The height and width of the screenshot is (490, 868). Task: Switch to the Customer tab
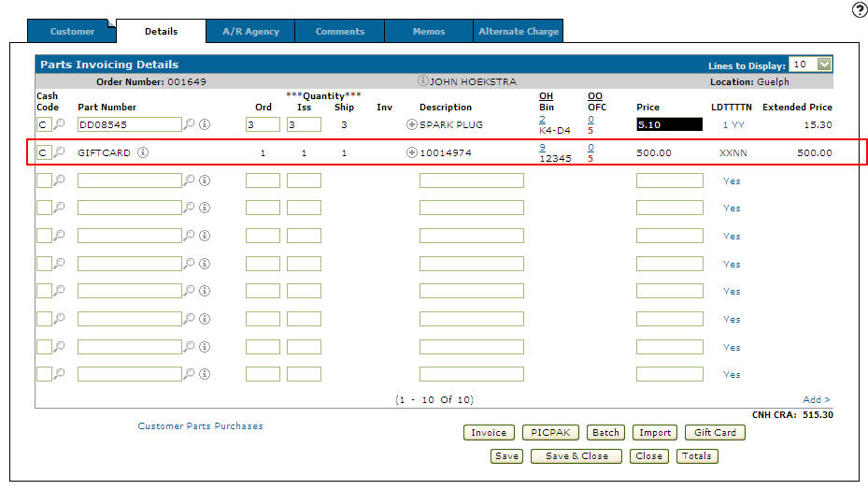(x=72, y=31)
